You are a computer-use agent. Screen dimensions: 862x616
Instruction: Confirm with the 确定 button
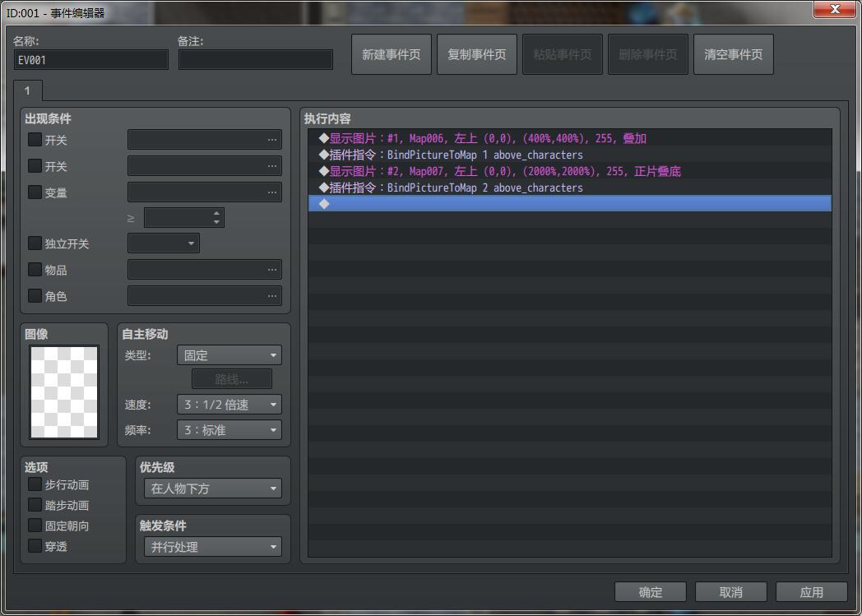coord(651,592)
